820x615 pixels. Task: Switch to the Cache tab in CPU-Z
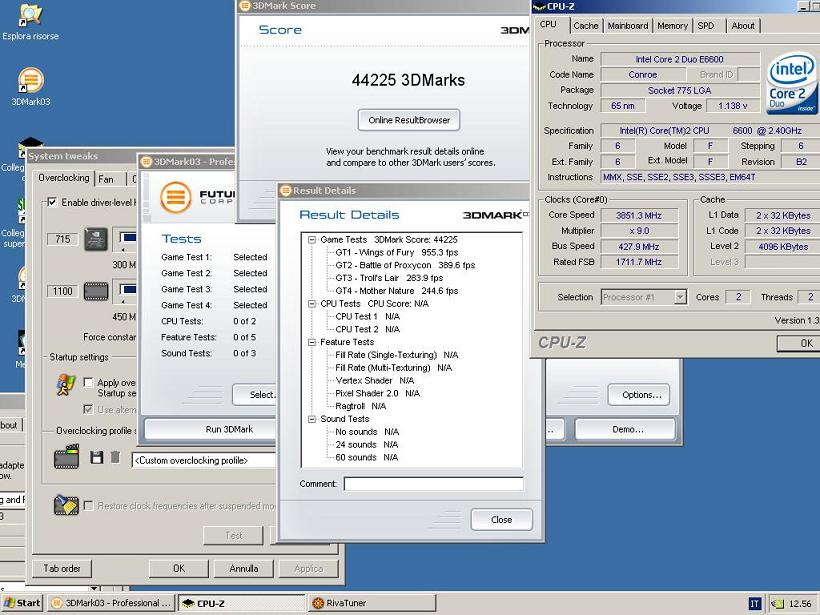coord(585,26)
